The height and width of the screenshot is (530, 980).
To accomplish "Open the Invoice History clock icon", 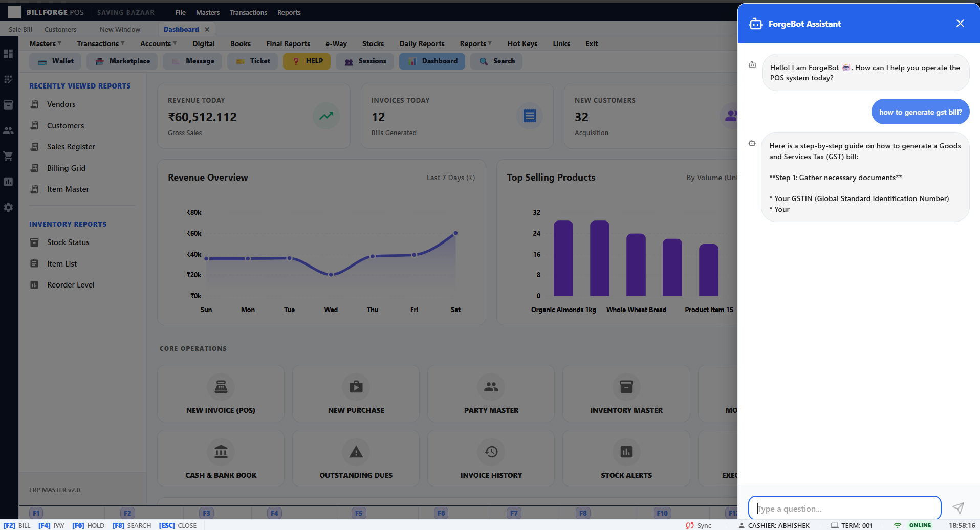I will pyautogui.click(x=491, y=452).
